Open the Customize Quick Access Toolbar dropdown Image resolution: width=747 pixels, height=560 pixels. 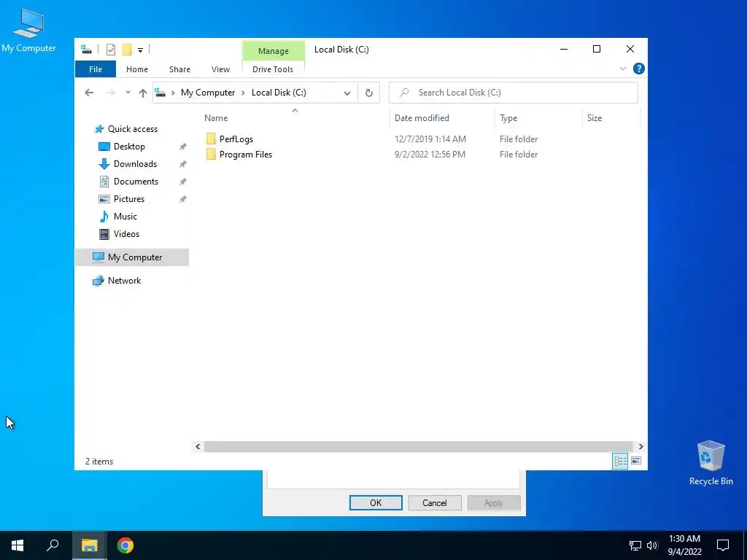(141, 50)
